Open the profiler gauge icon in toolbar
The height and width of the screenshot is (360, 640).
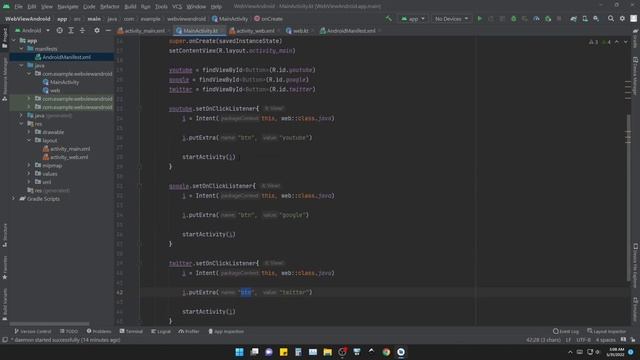(x=536, y=19)
